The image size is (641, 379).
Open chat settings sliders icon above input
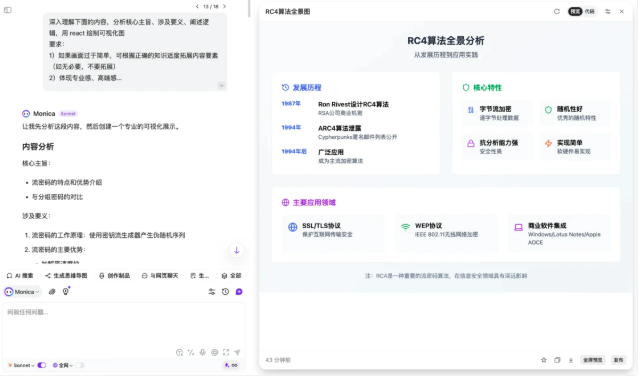(212, 292)
